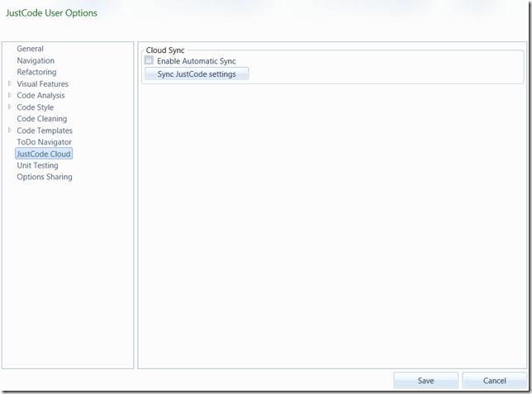Enable the Automatic Sync checkbox
Viewport: 532px width, 394px height.
[149, 60]
